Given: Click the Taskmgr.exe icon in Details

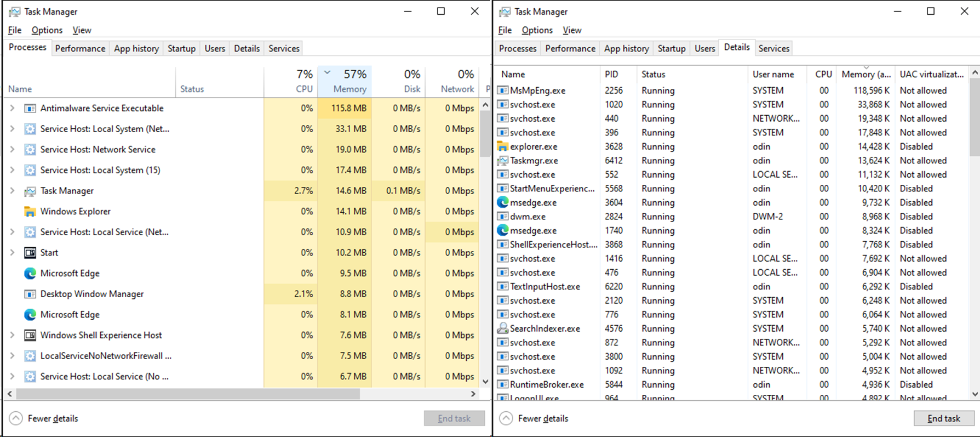Looking at the screenshot, I should (502, 161).
